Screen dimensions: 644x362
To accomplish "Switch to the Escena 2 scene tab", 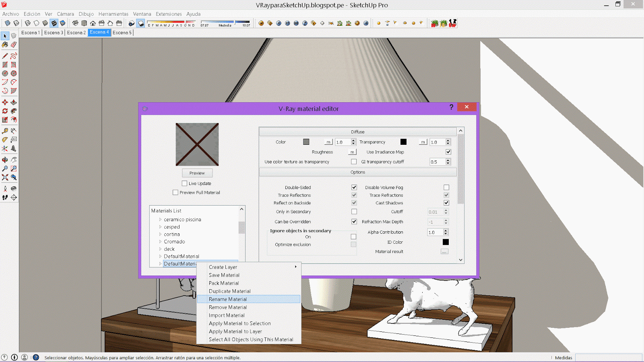I will pos(76,33).
